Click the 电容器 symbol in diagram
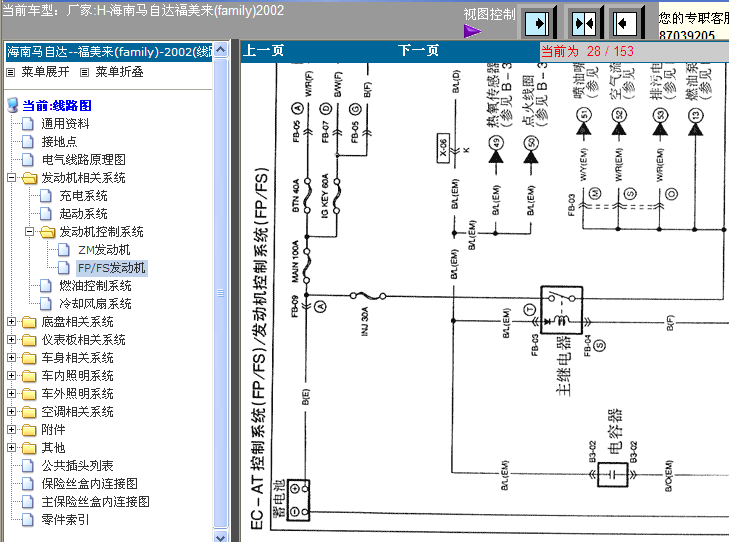This screenshot has width=729, height=542. coord(613,475)
